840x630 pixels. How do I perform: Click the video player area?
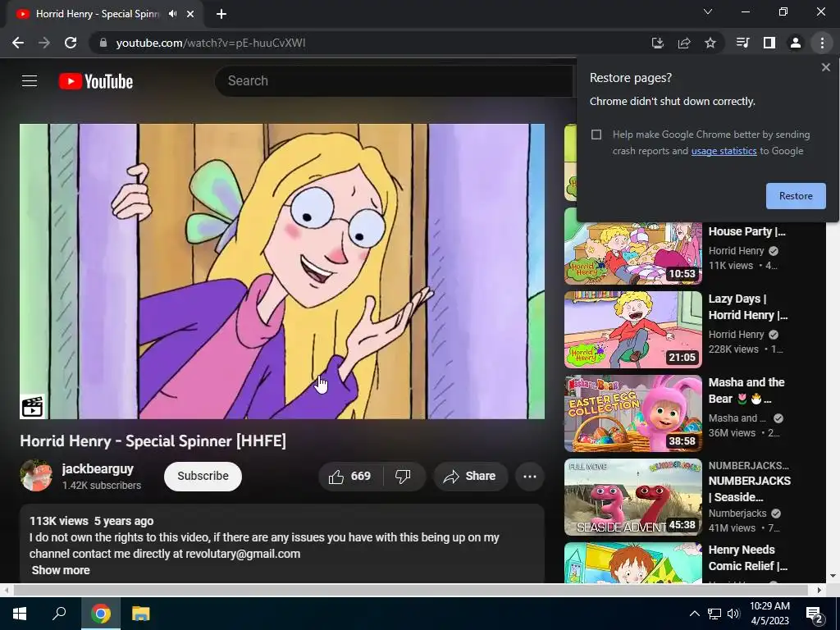point(282,271)
